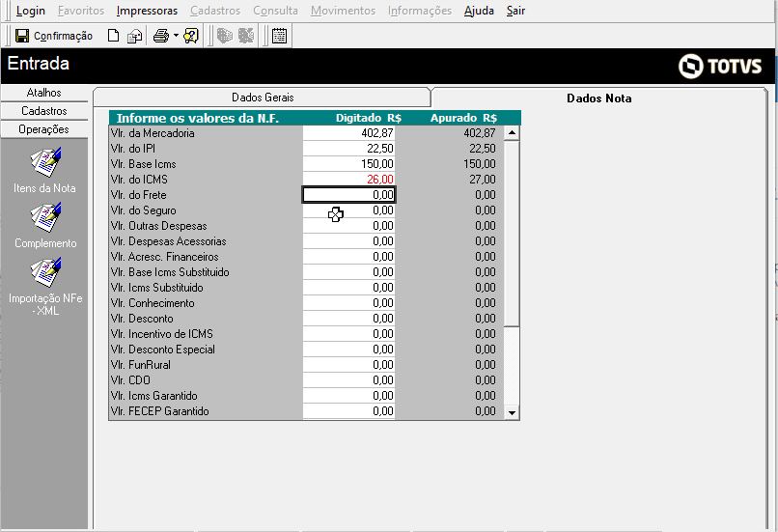Click the Cadastros sidebar button

pyautogui.click(x=44, y=111)
